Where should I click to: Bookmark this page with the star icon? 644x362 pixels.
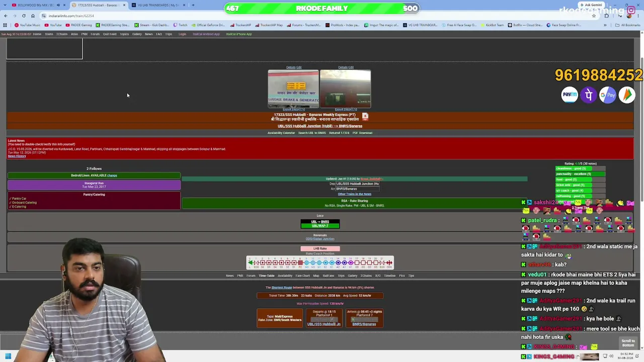point(594,16)
